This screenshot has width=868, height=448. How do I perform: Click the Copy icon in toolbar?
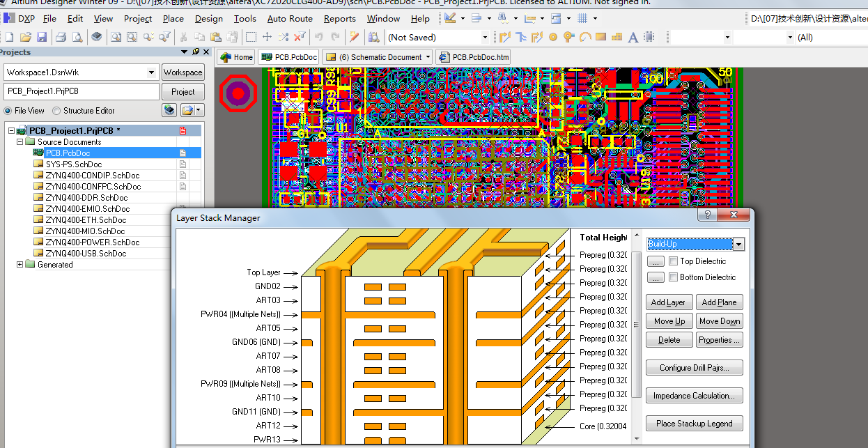199,37
